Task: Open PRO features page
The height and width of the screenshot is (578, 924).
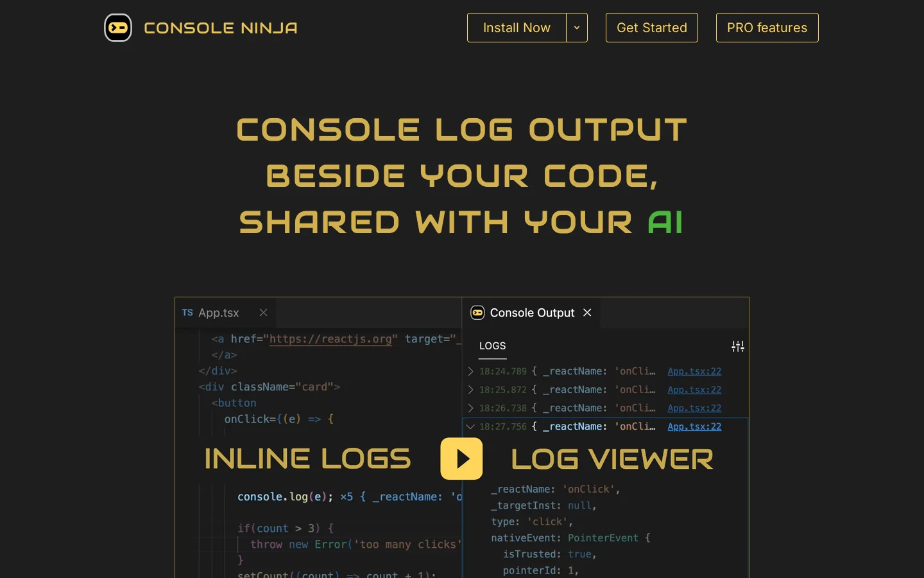Action: 767,28
